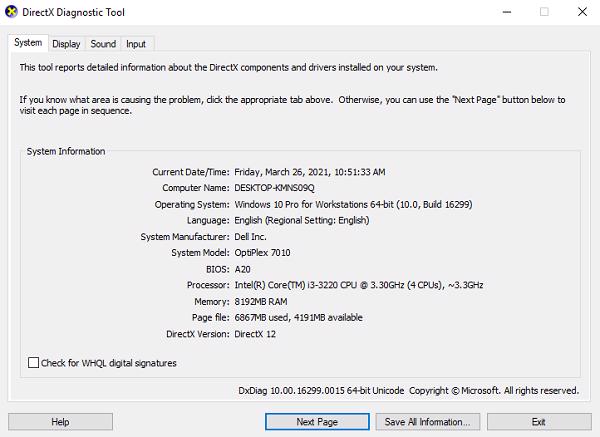600x437 pixels.
Task: Enable Check for WHQL digital signatures
Action: coord(34,363)
